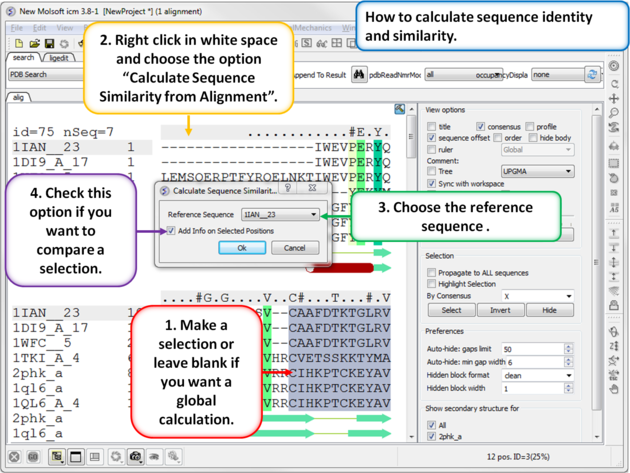630x473 pixels.
Task: Switch to the ligedit tab
Action: click(59, 58)
